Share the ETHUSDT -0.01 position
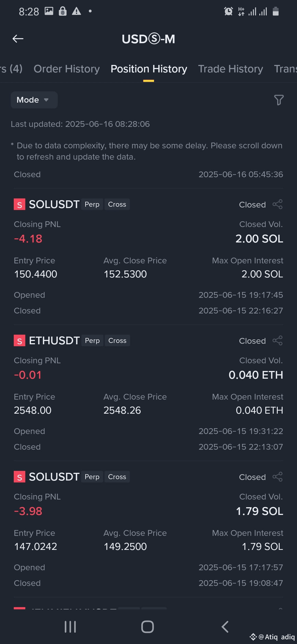 point(277,341)
